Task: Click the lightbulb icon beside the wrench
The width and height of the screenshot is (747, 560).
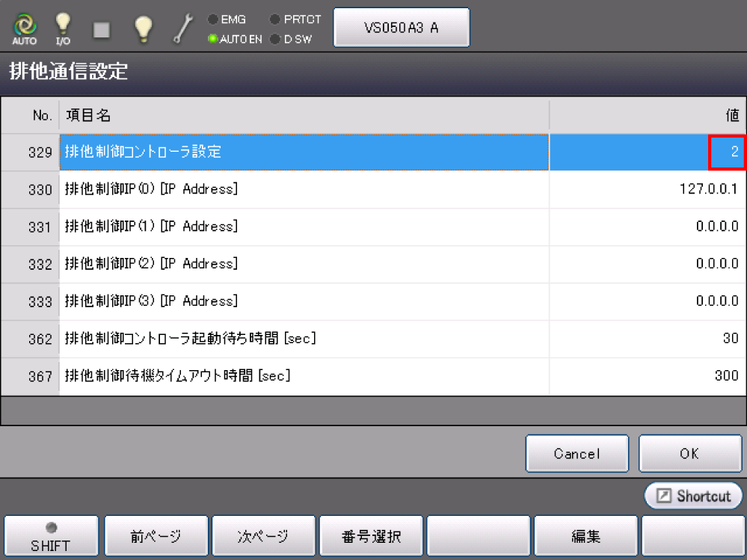Action: 142,28
